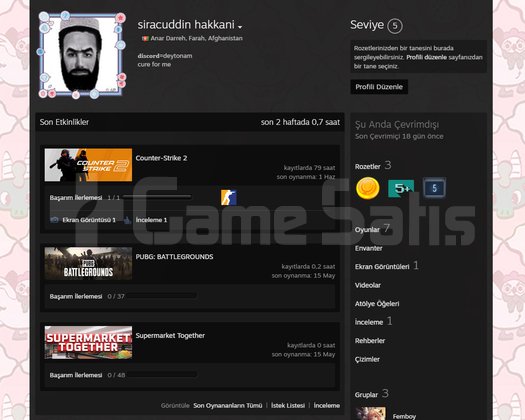Click the country flag icon by location
Viewport: 525px width, 420px height.
[x=145, y=39]
